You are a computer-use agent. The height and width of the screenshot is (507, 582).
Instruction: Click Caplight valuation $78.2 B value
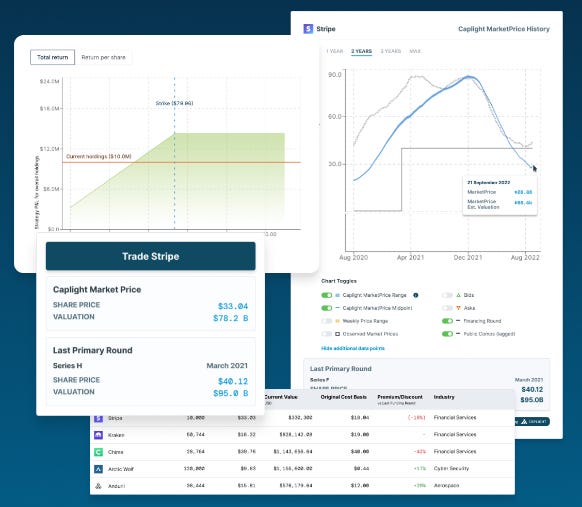pos(230,318)
